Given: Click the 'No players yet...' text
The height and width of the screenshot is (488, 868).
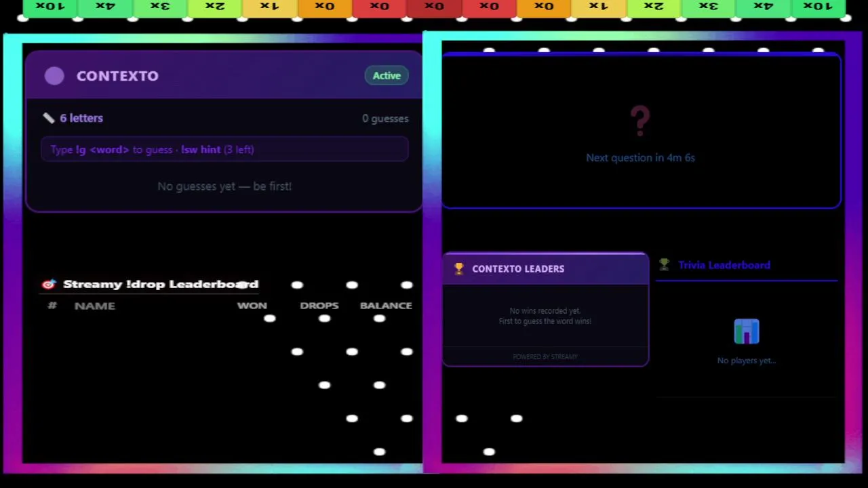Looking at the screenshot, I should [747, 361].
